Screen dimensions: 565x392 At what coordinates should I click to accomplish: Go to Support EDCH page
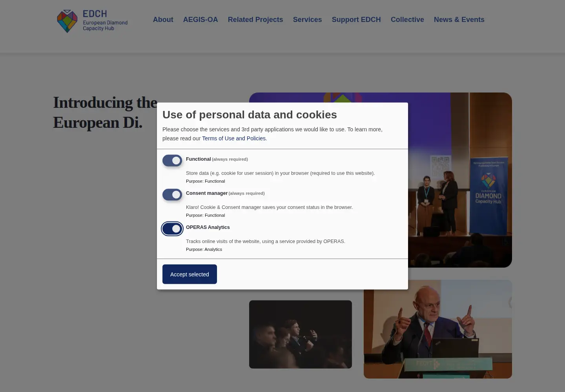pyautogui.click(x=356, y=20)
